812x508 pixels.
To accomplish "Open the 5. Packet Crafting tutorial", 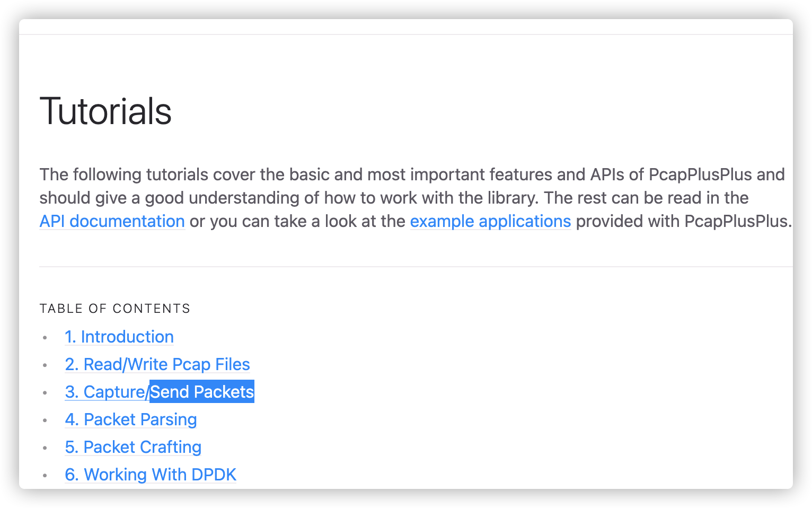I will click(133, 447).
